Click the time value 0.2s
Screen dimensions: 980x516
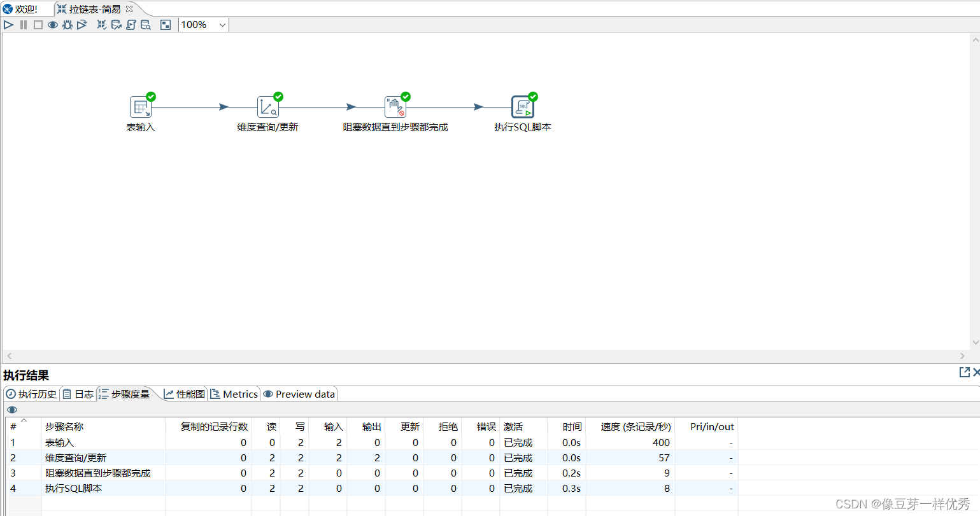571,473
